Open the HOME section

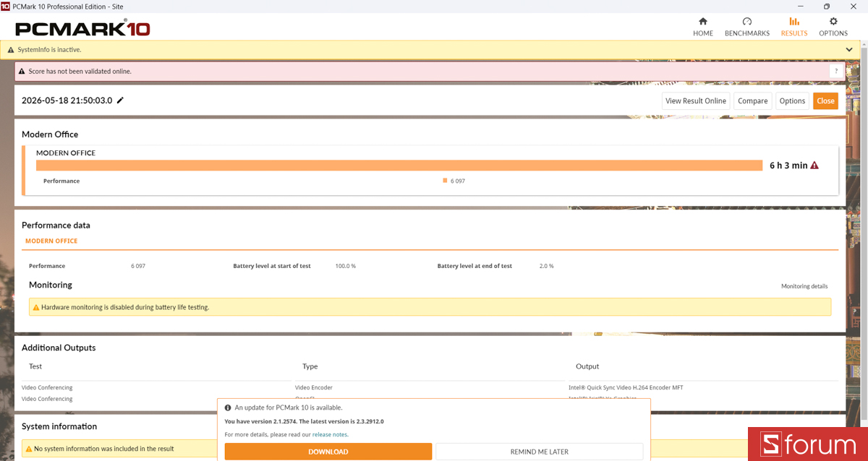[703, 27]
